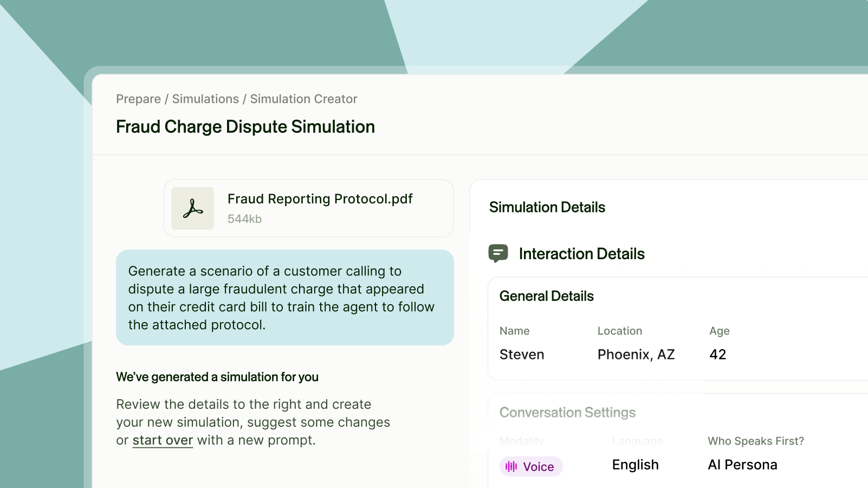Viewport: 868px width, 488px height.
Task: Click the 'Conversation Settings' heading
Action: pyautogui.click(x=567, y=413)
